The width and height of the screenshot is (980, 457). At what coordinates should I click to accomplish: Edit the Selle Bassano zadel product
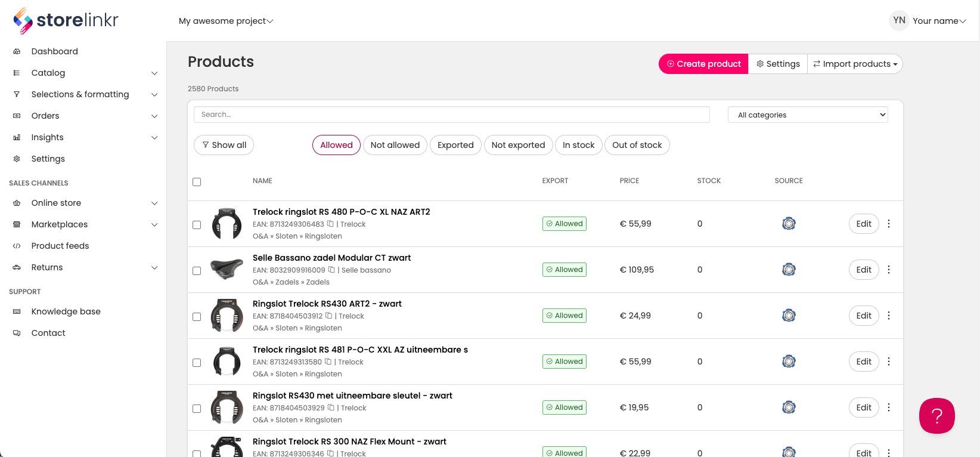pyautogui.click(x=864, y=270)
